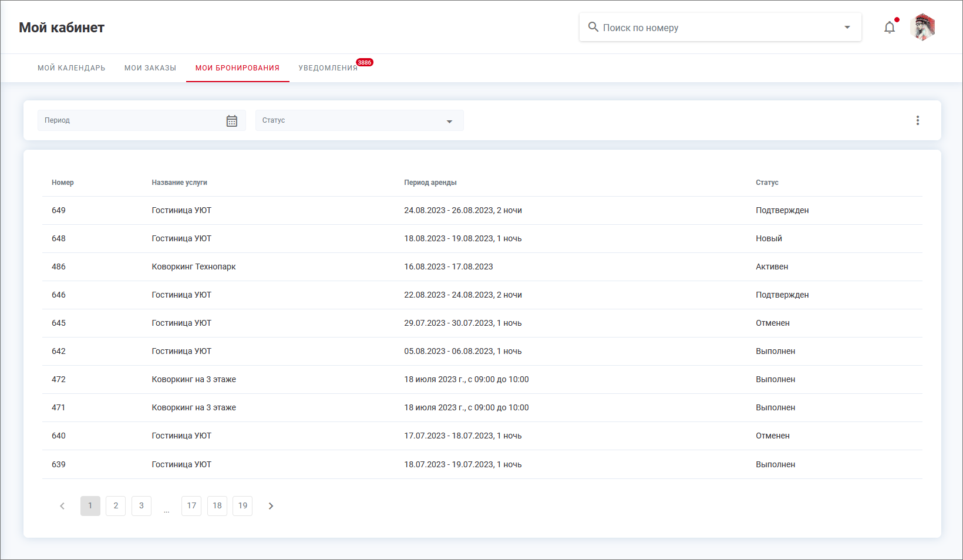This screenshot has height=560, width=963.
Task: Open the user avatar profile menu
Action: 922,28
